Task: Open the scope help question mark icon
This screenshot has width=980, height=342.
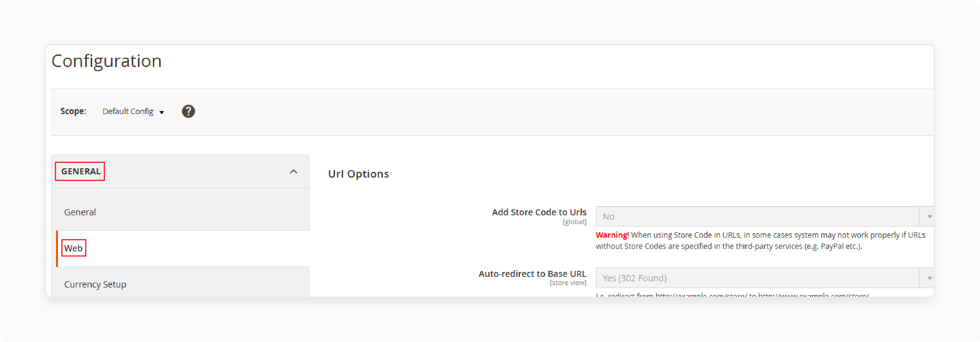Action: 188,111
